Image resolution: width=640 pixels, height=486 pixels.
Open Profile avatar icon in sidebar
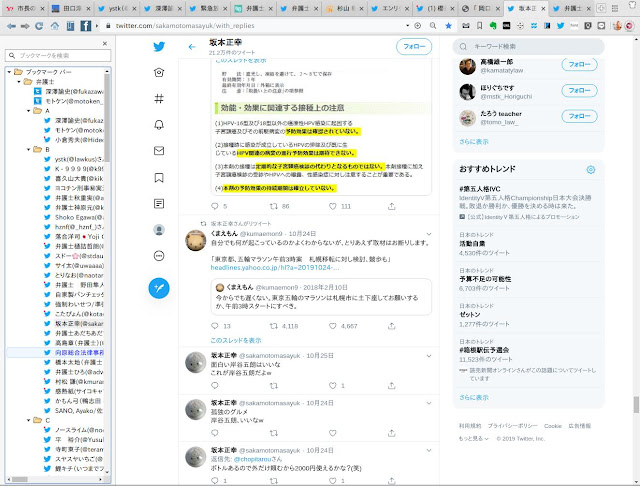click(x=159, y=230)
